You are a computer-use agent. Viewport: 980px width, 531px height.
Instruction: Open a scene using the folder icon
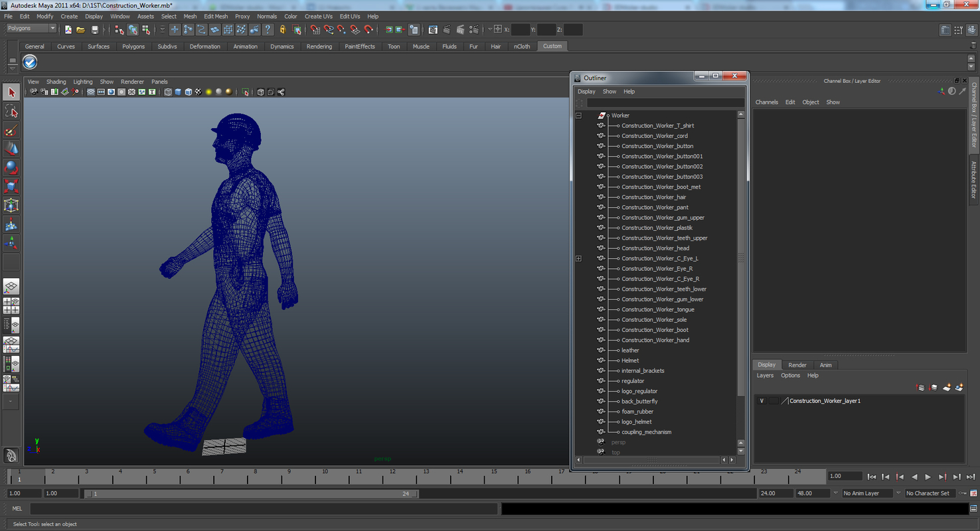(x=80, y=29)
